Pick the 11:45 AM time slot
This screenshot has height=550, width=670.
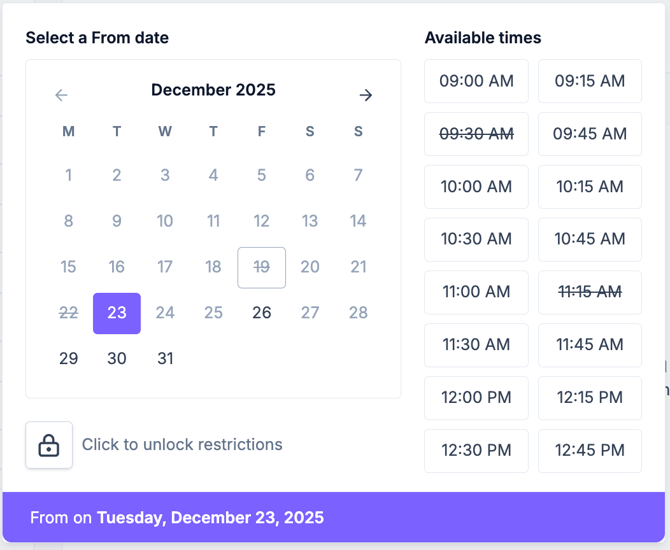590,345
